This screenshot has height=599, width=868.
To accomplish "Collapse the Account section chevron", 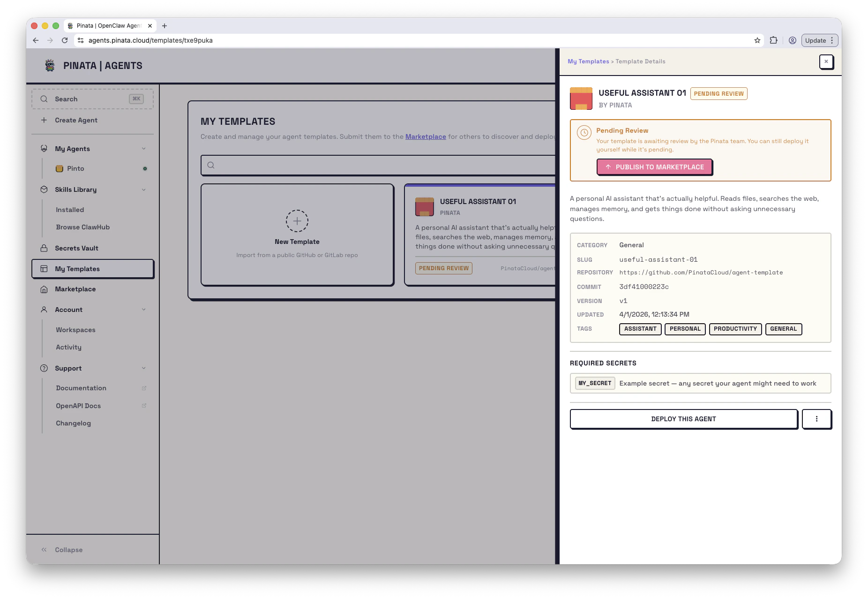I will (x=144, y=310).
